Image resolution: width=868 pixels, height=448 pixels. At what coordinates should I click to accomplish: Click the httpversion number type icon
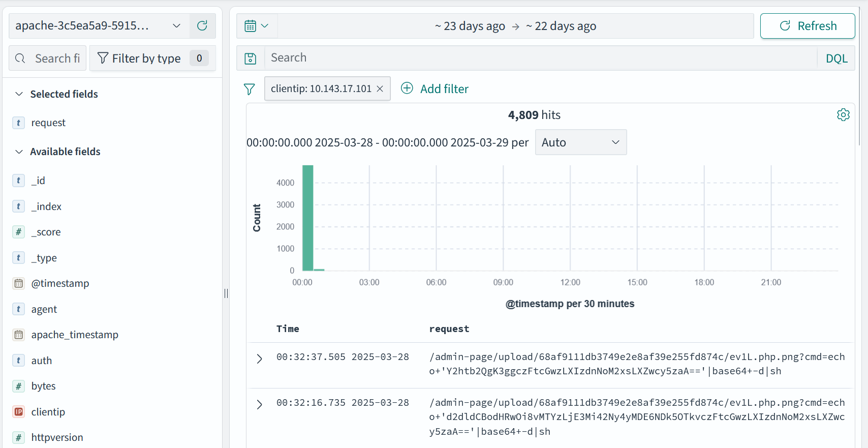tap(19, 437)
